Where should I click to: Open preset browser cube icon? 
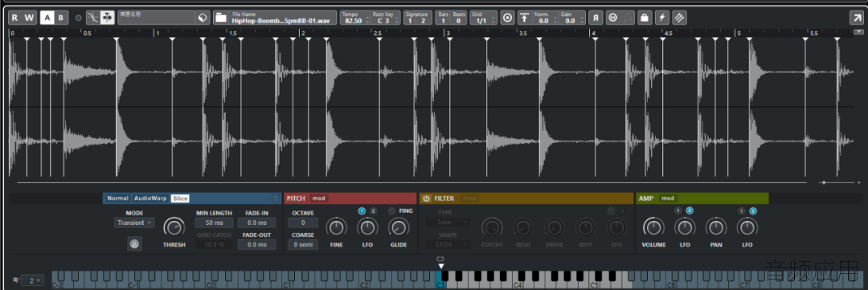203,18
